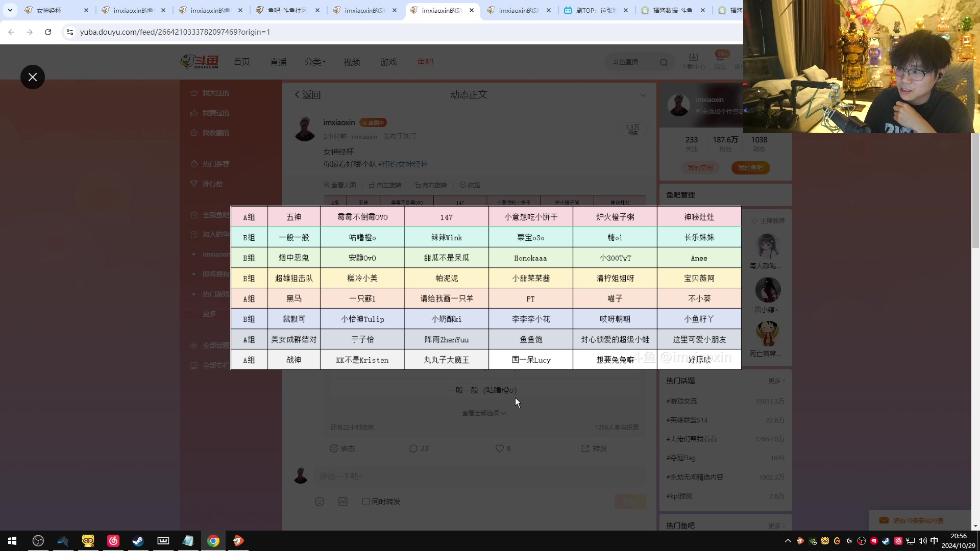Click the hashtag link #纽约女神经杯
This screenshot has width=980, height=551.
point(403,164)
